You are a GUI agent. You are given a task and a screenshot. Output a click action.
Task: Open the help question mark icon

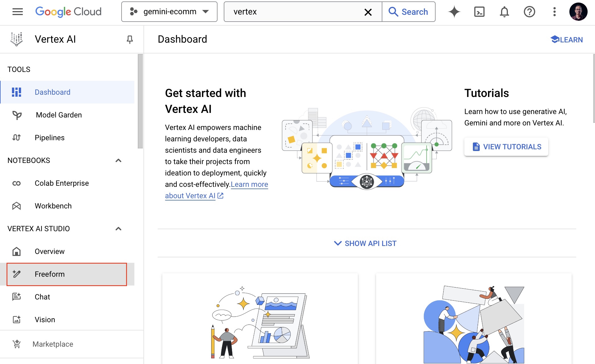coord(529,12)
